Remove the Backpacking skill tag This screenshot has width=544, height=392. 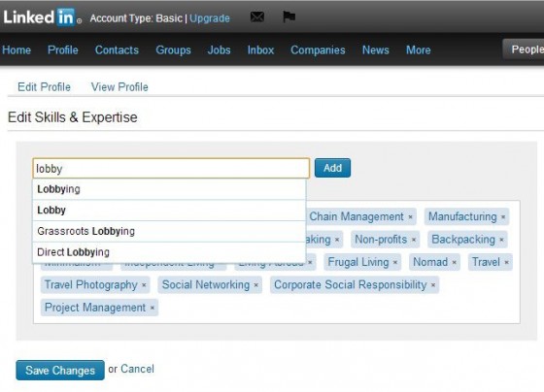click(501, 240)
